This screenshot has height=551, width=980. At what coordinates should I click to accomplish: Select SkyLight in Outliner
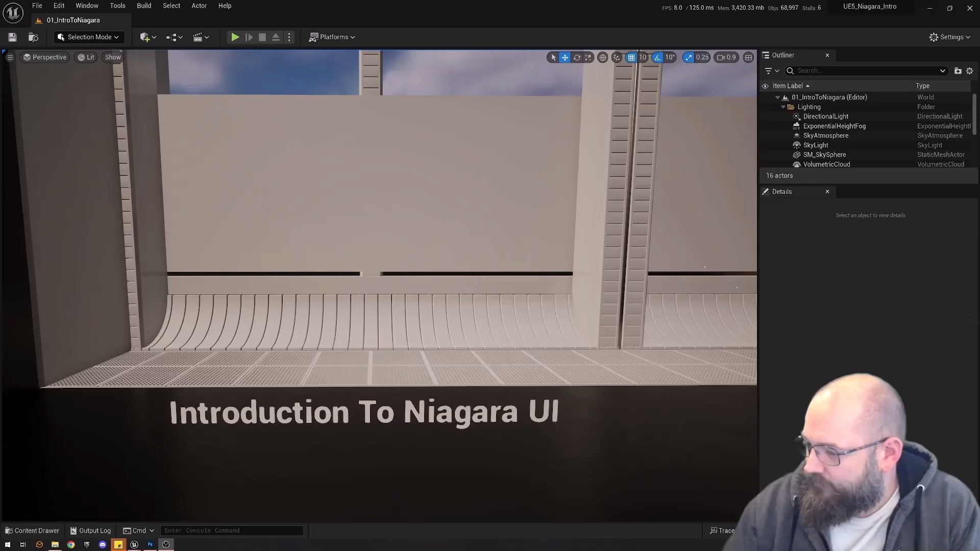point(816,145)
